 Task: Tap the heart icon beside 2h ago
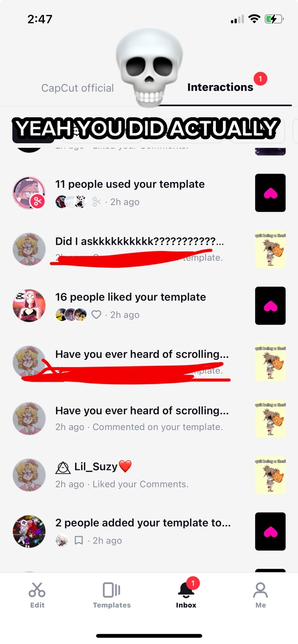96,314
